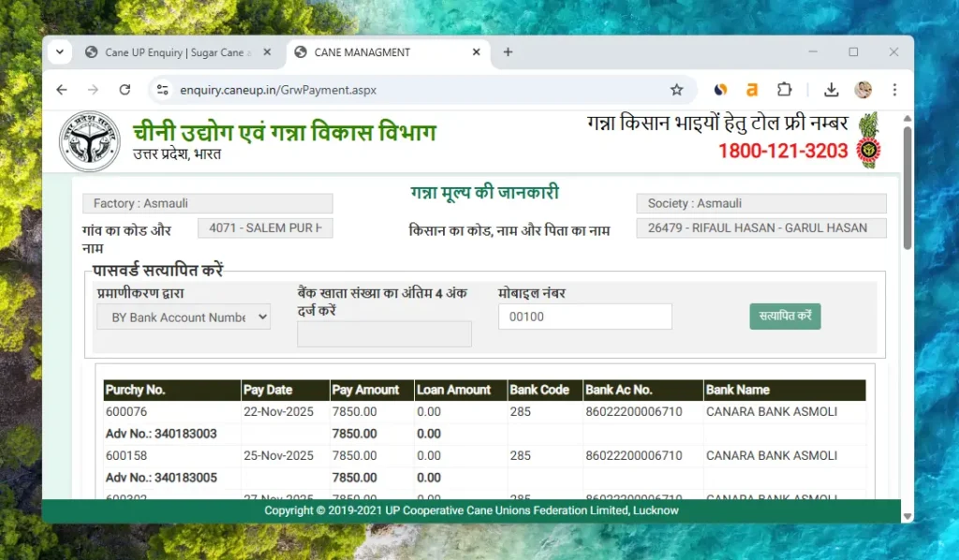The width and height of the screenshot is (959, 560).
Task: Open the BY Bank Account Number dropdown
Action: (184, 317)
